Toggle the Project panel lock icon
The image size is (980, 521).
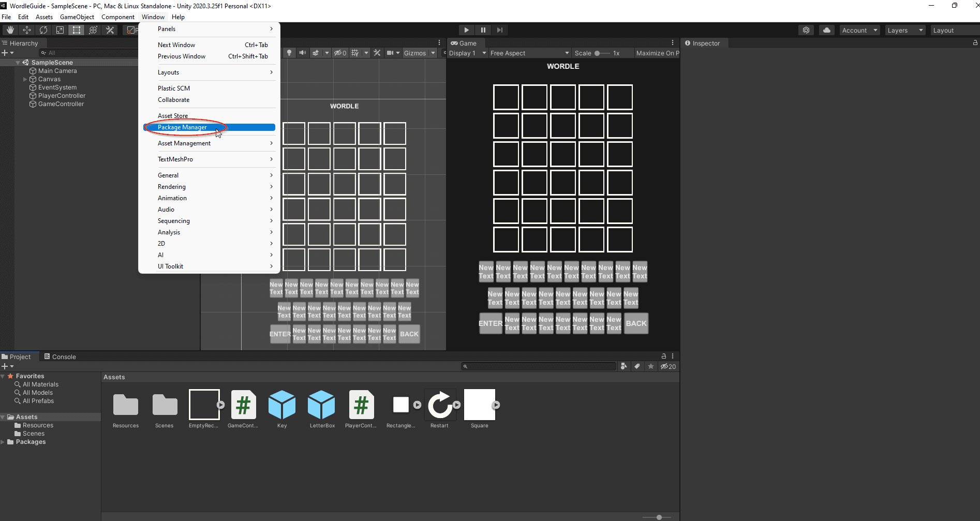(663, 356)
